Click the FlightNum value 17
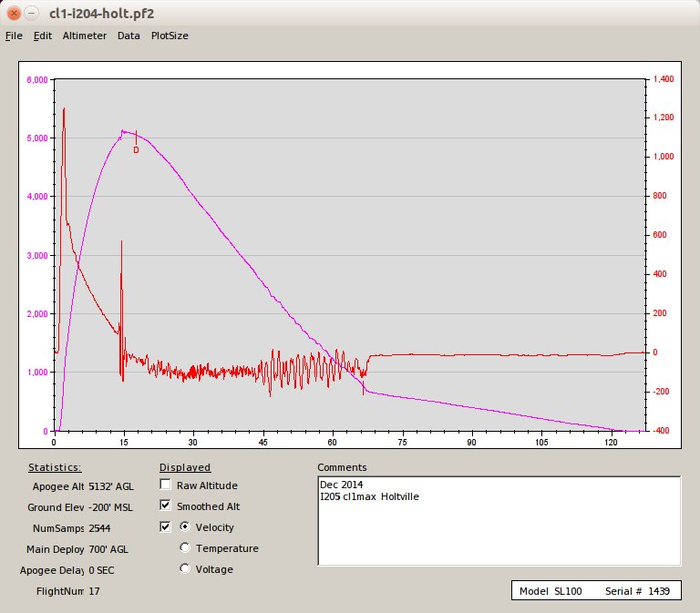 94,592
